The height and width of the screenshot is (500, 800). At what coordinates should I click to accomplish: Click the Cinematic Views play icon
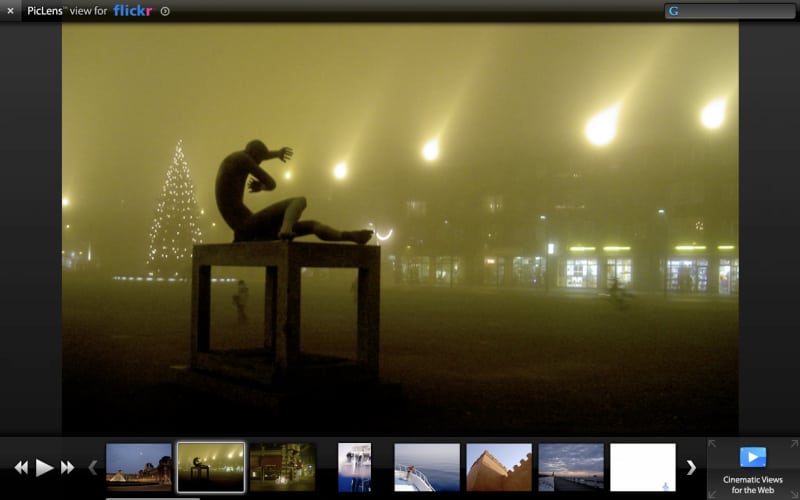click(753, 457)
